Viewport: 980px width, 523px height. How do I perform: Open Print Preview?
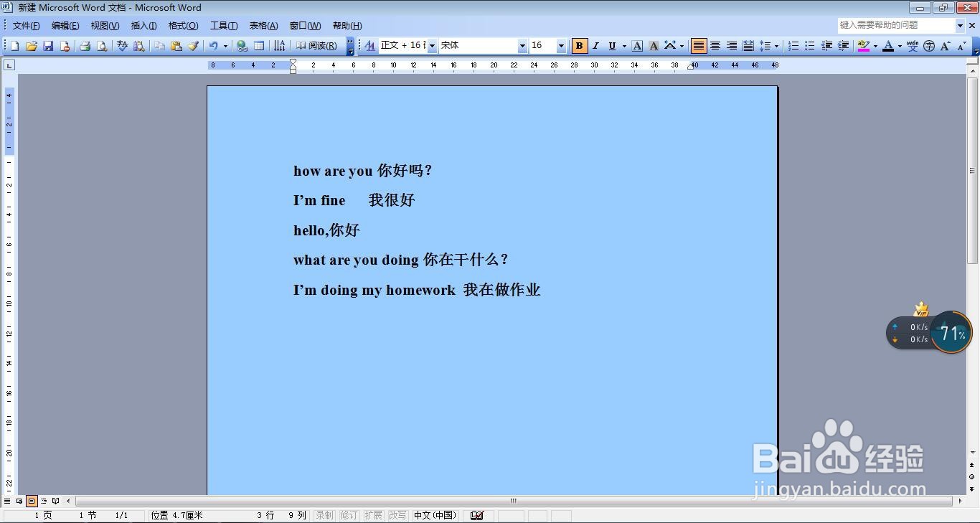tap(101, 45)
